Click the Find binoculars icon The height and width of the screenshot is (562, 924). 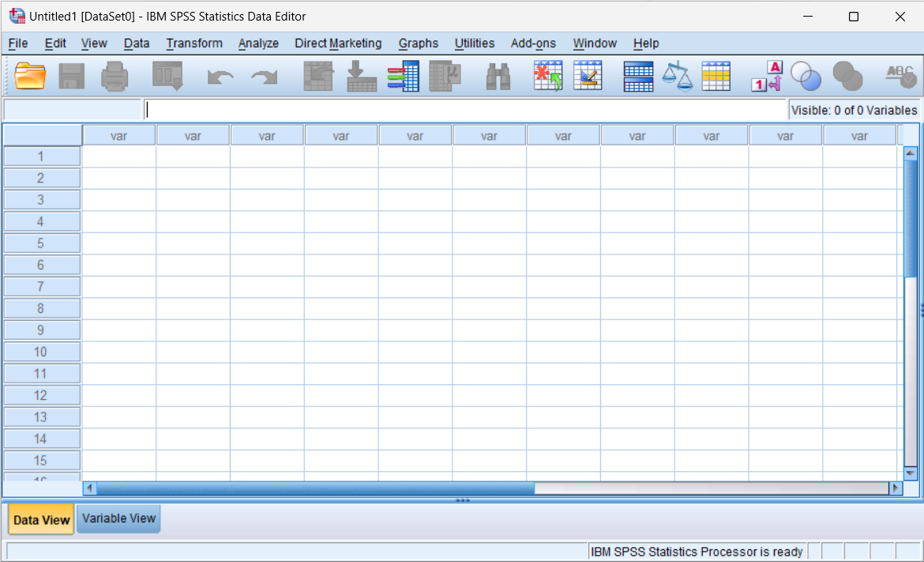(498, 76)
